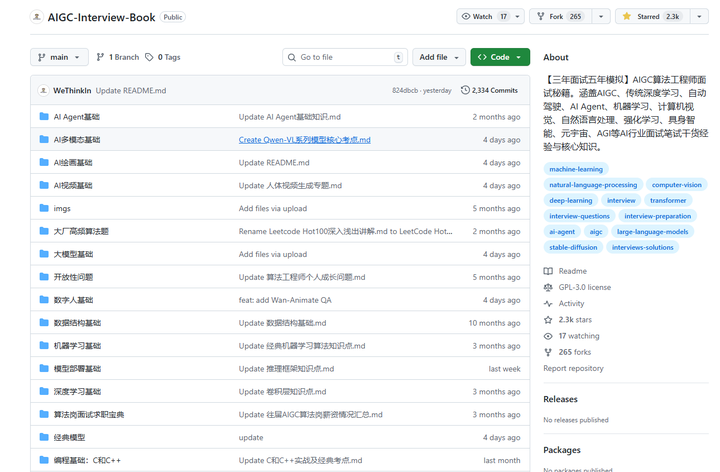Open the AI视频基础 folder icon
The image size is (720, 472).
pos(44,185)
